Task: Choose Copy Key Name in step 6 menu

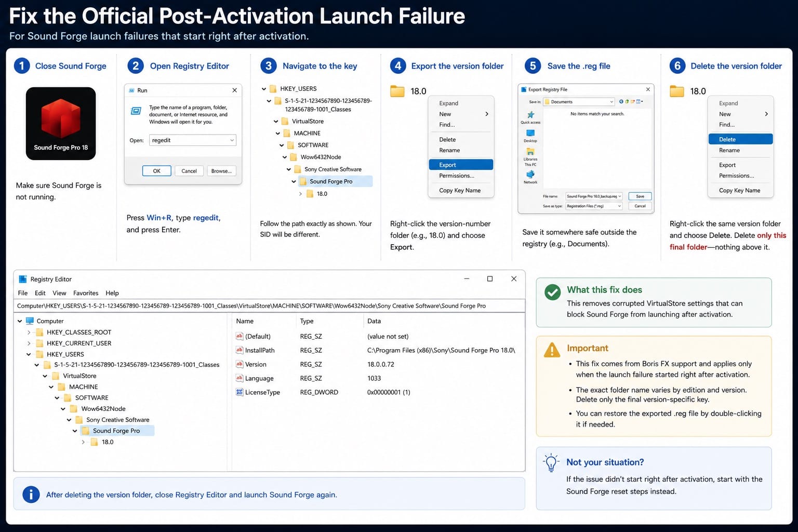Action: click(x=740, y=190)
